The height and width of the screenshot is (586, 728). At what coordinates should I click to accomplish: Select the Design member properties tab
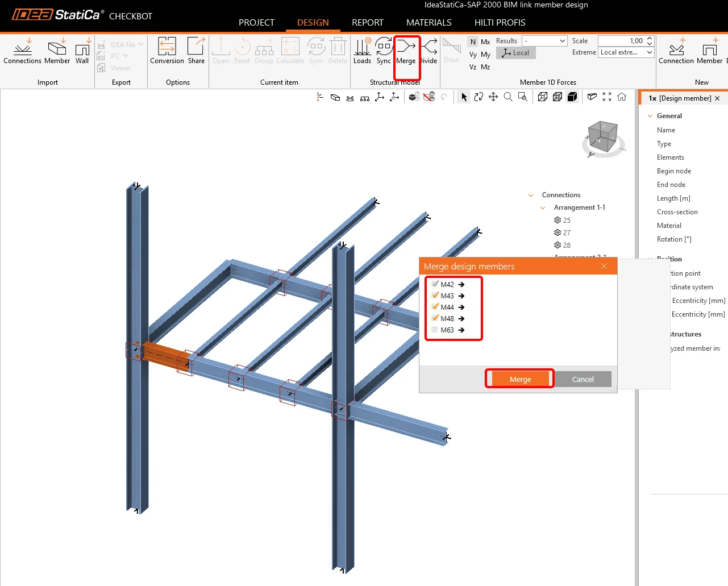[x=680, y=98]
